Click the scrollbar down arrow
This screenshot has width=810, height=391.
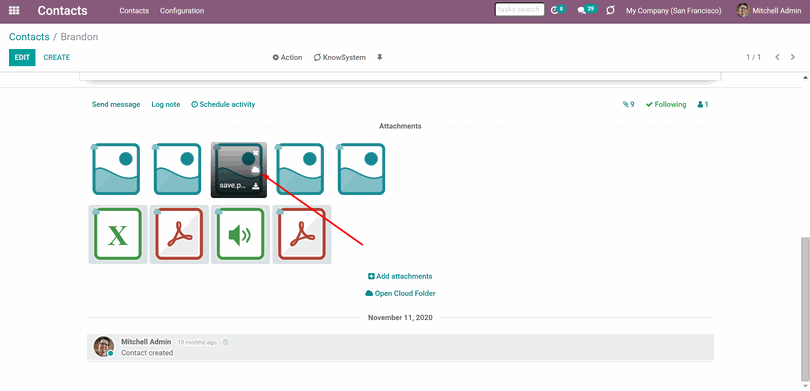tap(805, 386)
